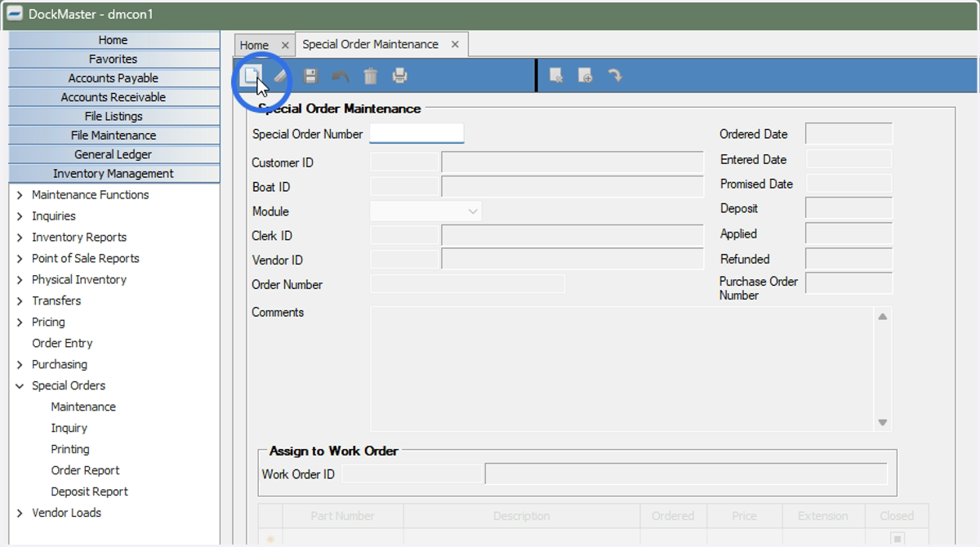980x547 pixels.
Task: Click the Vendor ID code field
Action: pos(404,260)
